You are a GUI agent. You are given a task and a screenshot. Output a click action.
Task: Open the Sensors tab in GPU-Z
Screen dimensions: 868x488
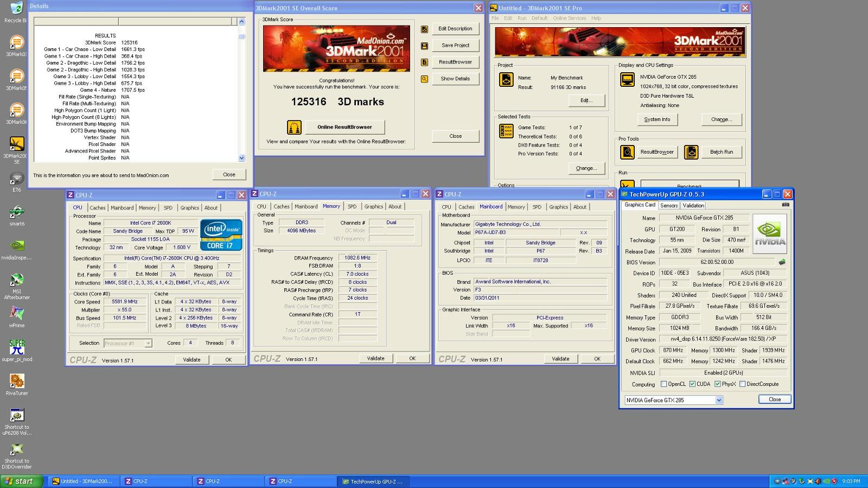[x=669, y=206]
